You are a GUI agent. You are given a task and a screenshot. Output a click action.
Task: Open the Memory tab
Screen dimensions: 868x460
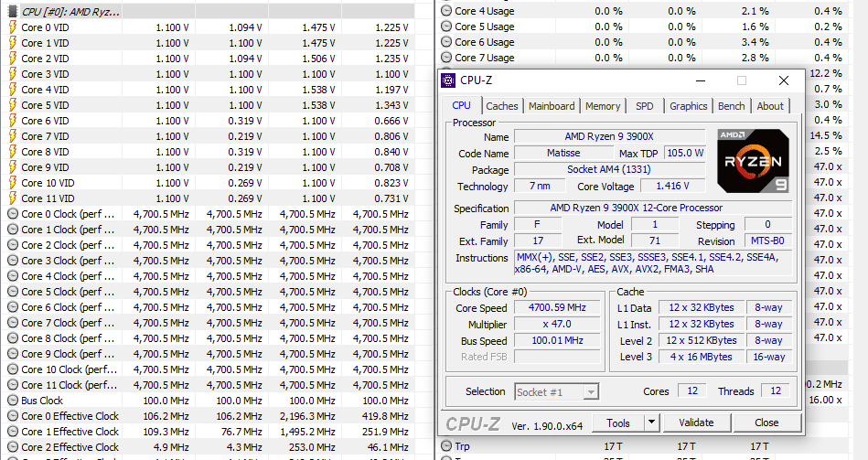coord(603,106)
